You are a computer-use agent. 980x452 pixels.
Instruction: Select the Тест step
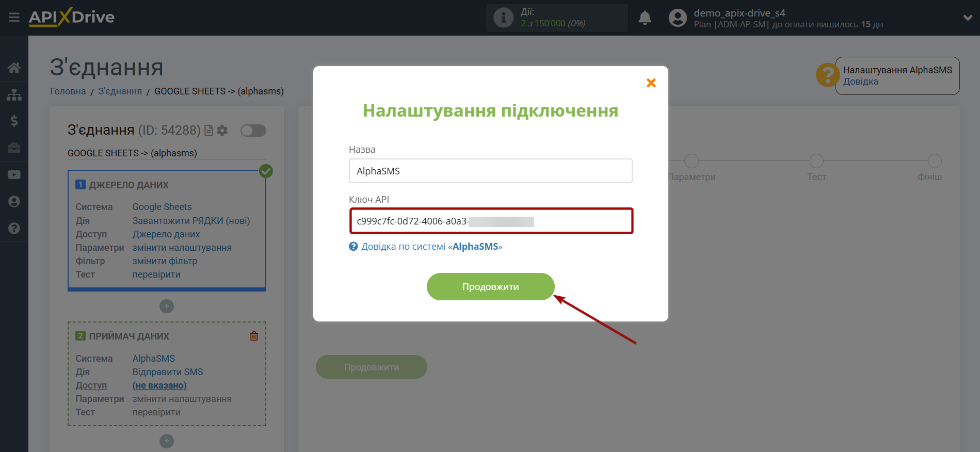pyautogui.click(x=816, y=162)
